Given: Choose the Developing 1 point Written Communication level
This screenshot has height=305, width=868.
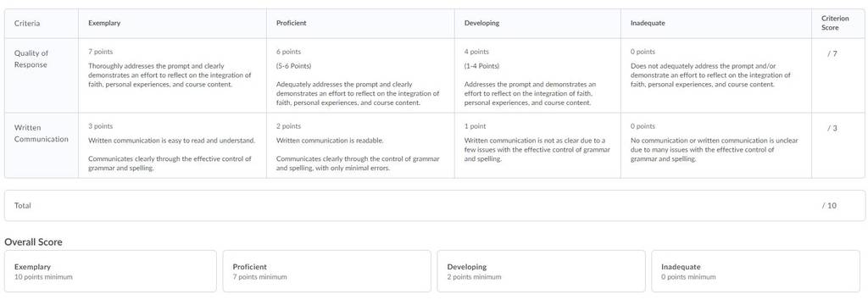Looking at the screenshot, I should tap(537, 146).
